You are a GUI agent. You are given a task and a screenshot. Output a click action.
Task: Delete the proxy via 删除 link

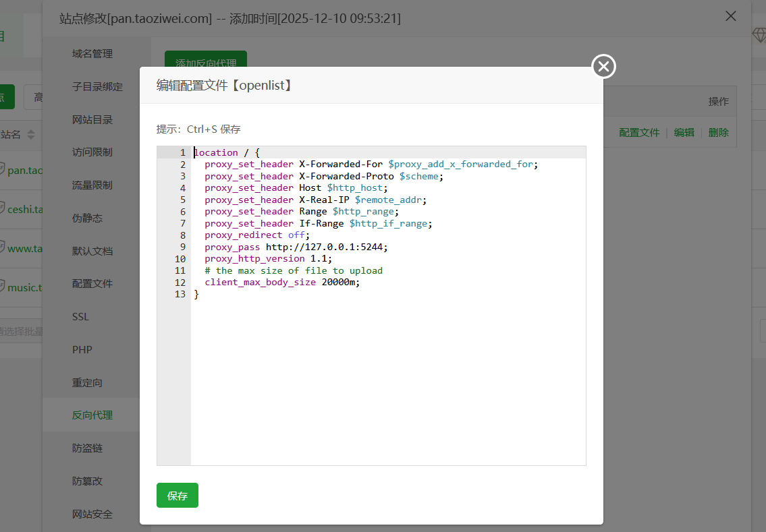click(x=718, y=133)
